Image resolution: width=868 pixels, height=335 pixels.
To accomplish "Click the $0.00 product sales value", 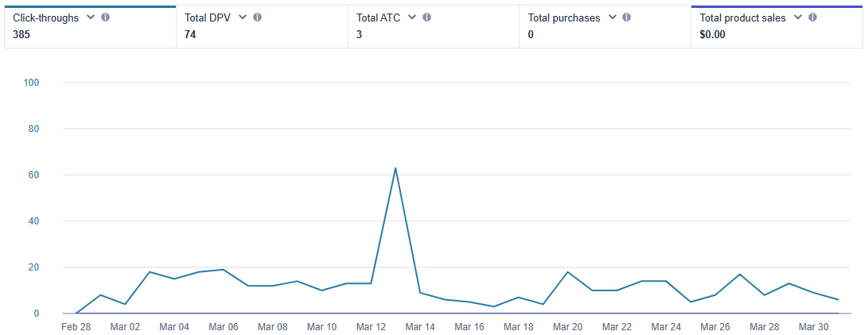I will pos(712,34).
